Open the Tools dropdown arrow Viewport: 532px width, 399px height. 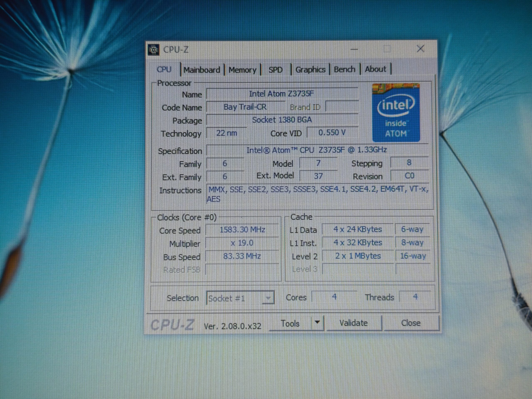pos(317,323)
